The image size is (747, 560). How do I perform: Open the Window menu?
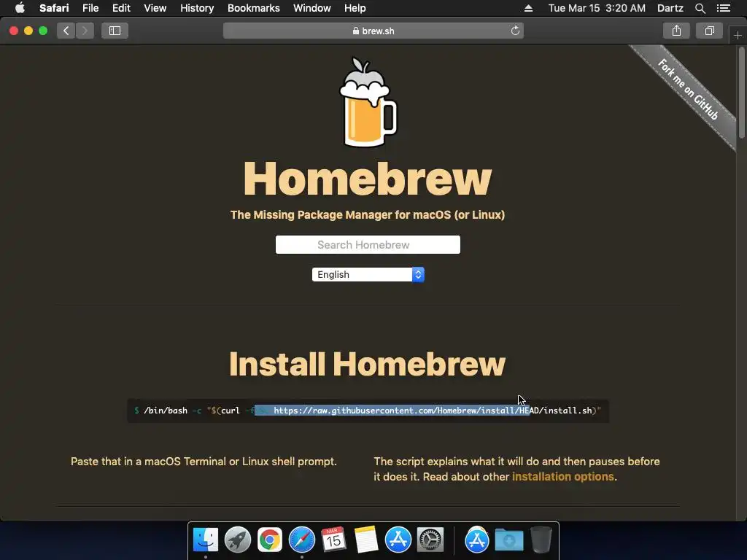[312, 8]
